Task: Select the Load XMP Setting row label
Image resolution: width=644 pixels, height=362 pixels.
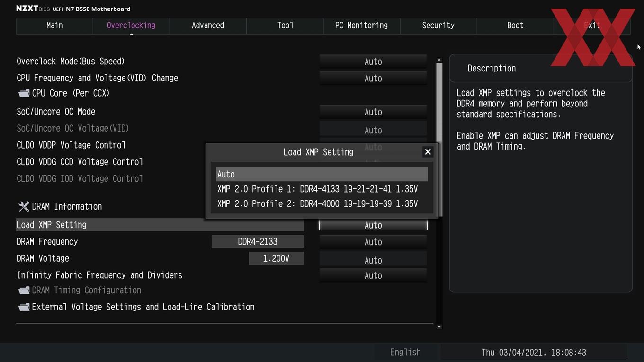Action: (52, 225)
